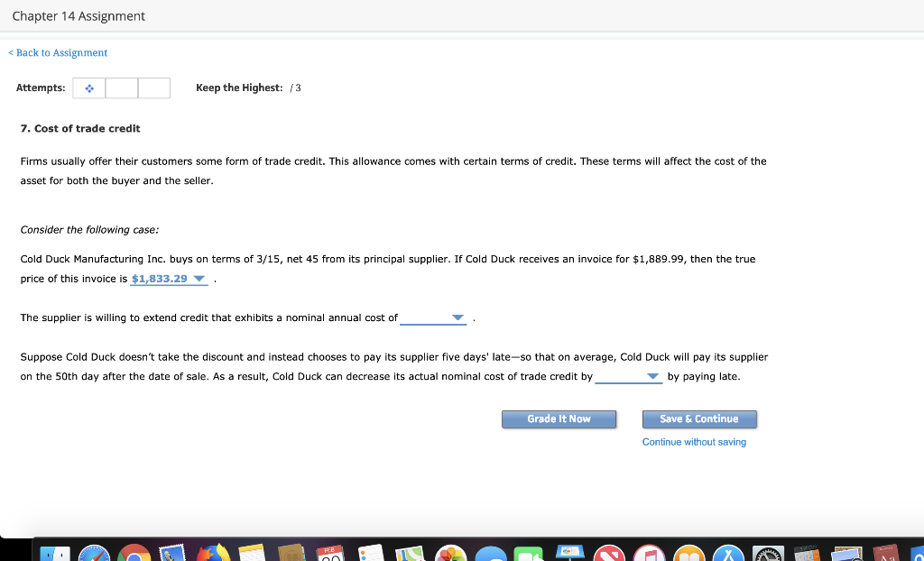Screen dimensions: 924x561
Task: Open the Mail stamp icon in dock
Action: point(173,554)
